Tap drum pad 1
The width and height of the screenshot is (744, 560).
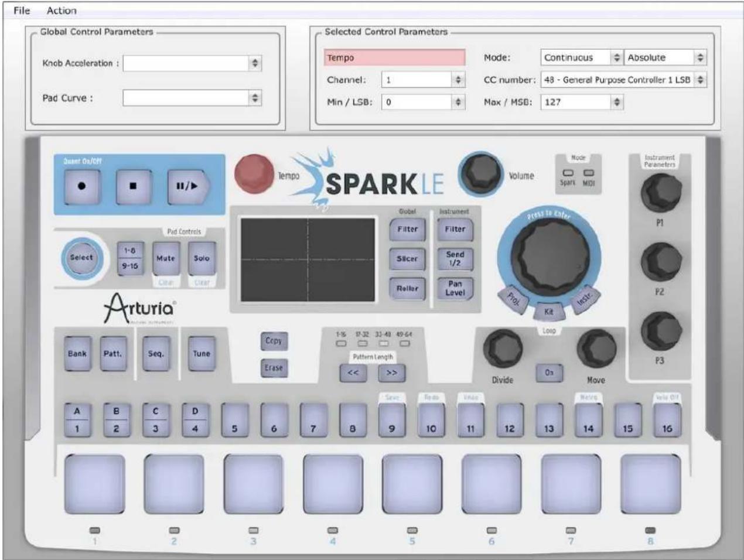pos(94,484)
